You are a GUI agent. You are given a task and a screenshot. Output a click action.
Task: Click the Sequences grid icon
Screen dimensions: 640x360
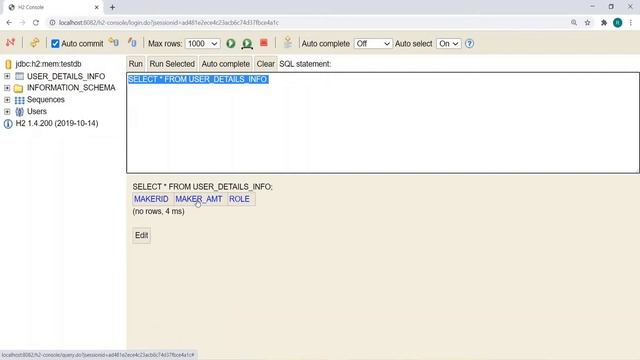[x=19, y=100]
